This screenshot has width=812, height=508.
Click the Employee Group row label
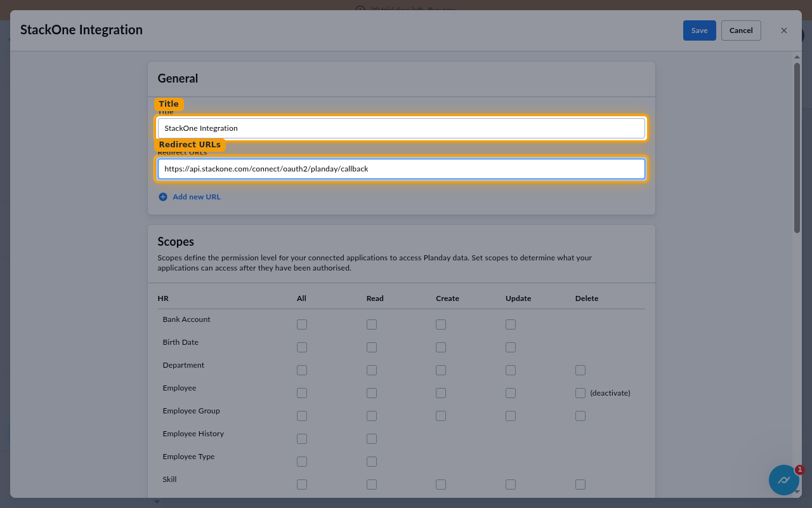point(192,411)
